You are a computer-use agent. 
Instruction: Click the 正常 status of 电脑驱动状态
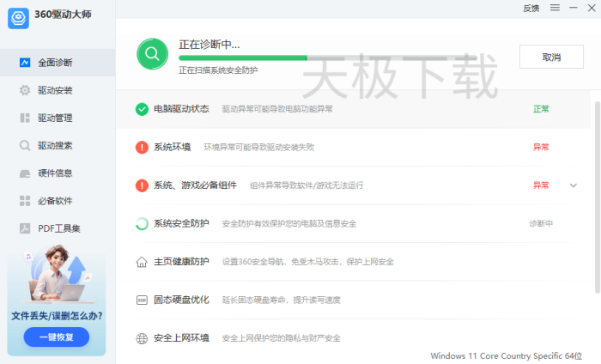click(x=541, y=109)
